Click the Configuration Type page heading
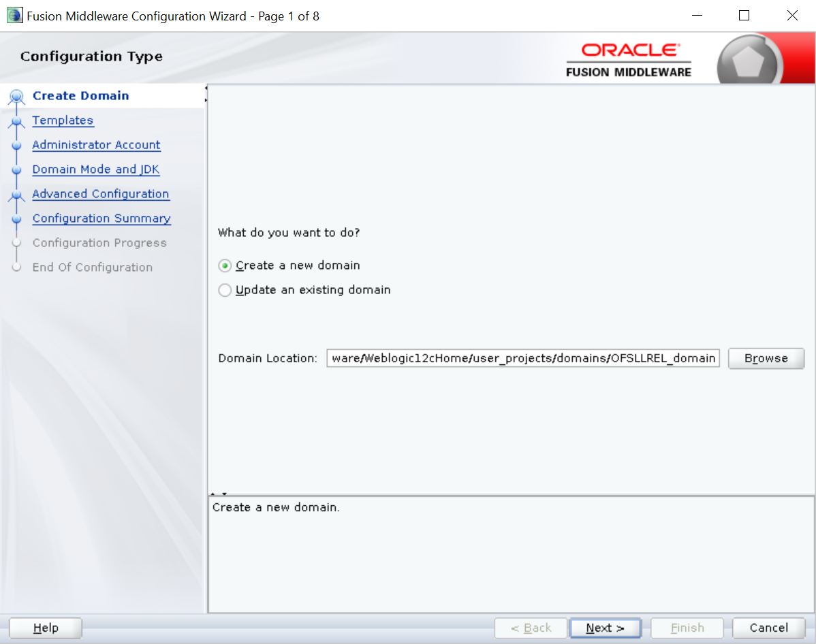The image size is (816, 644). 91,57
